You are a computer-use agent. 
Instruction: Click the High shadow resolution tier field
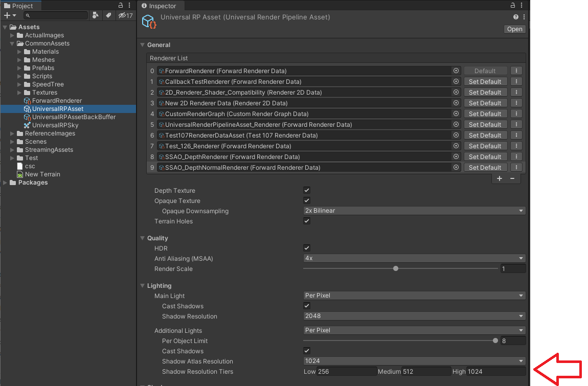click(496, 371)
